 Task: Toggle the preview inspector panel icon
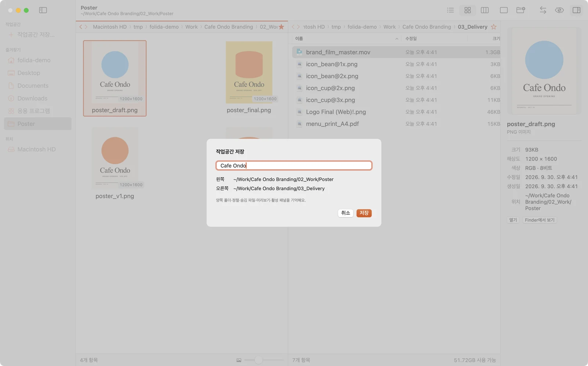click(x=577, y=10)
